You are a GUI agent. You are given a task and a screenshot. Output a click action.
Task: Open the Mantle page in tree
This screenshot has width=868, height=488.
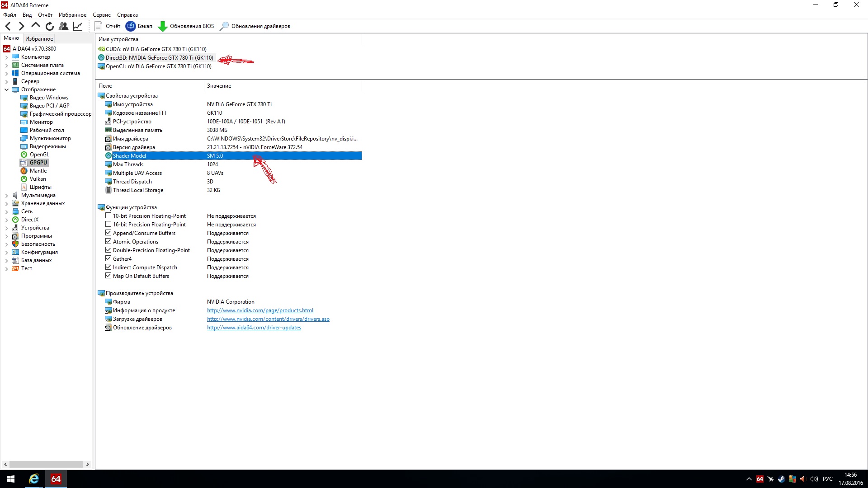point(38,171)
